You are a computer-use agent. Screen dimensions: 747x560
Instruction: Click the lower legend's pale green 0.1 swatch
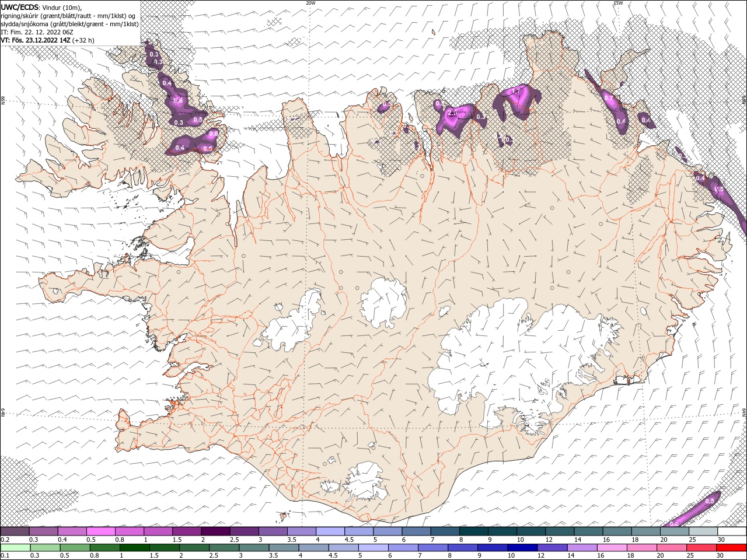(x=15, y=548)
